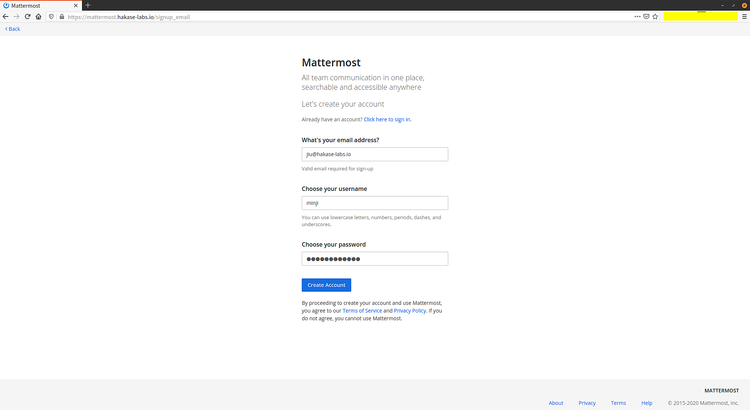Focus the username input field
This screenshot has width=750, height=410.
tap(375, 203)
